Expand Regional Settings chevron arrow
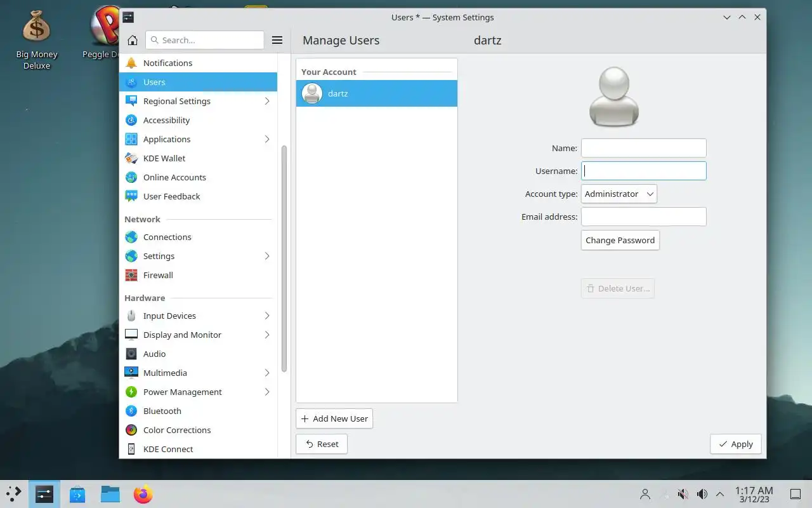The width and height of the screenshot is (812, 508). [267, 101]
